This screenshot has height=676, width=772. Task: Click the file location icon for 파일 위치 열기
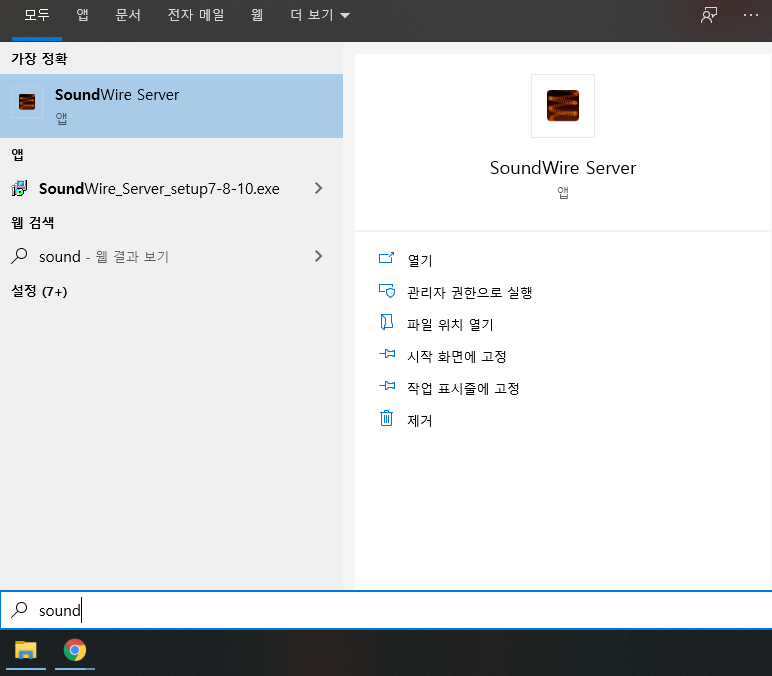[386, 322]
